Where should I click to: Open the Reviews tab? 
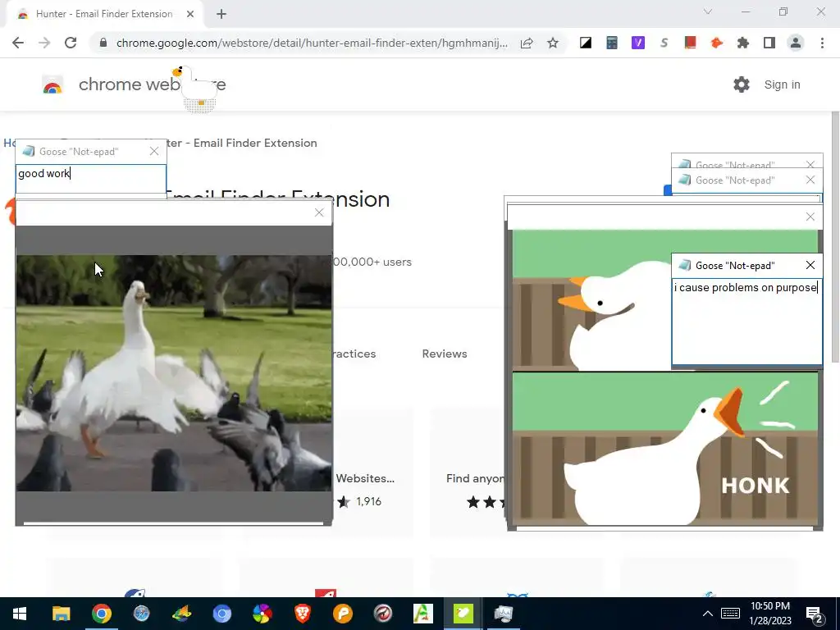coord(445,354)
